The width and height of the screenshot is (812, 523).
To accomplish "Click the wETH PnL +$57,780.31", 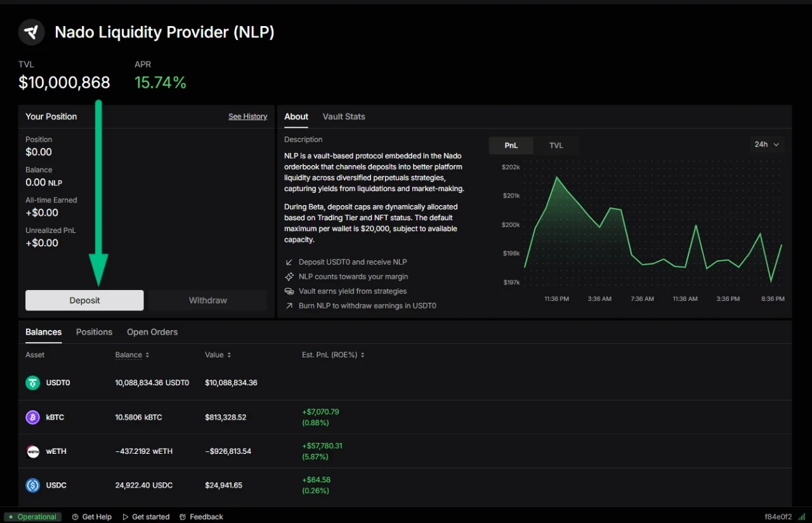I will pyautogui.click(x=322, y=446).
